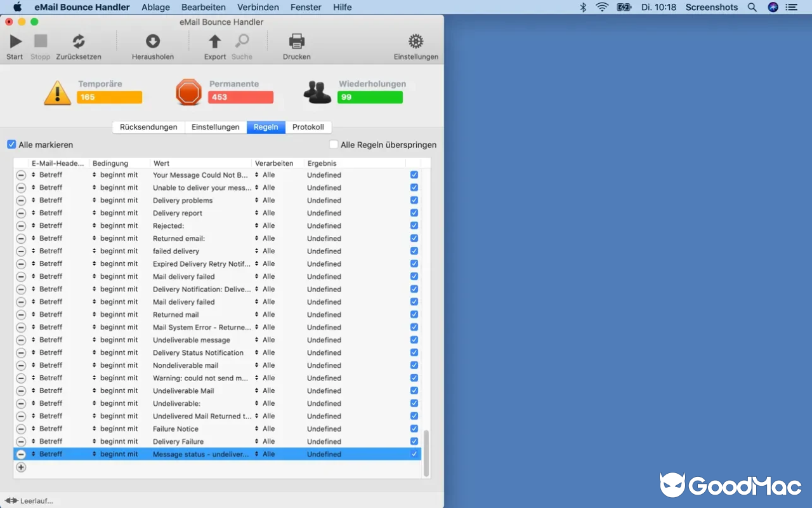
Task: Remove the Failure Notice rule via its minus button
Action: point(21,429)
